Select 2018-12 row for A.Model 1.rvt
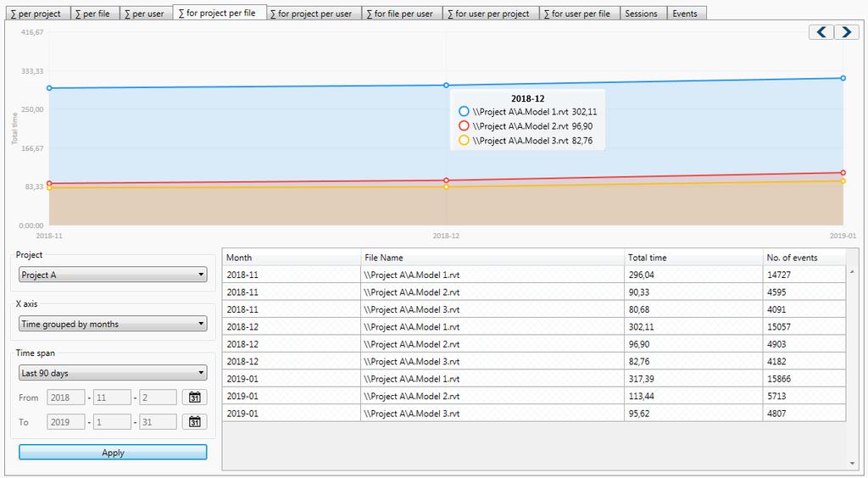Screen dimensions: 868x478 click(x=534, y=326)
